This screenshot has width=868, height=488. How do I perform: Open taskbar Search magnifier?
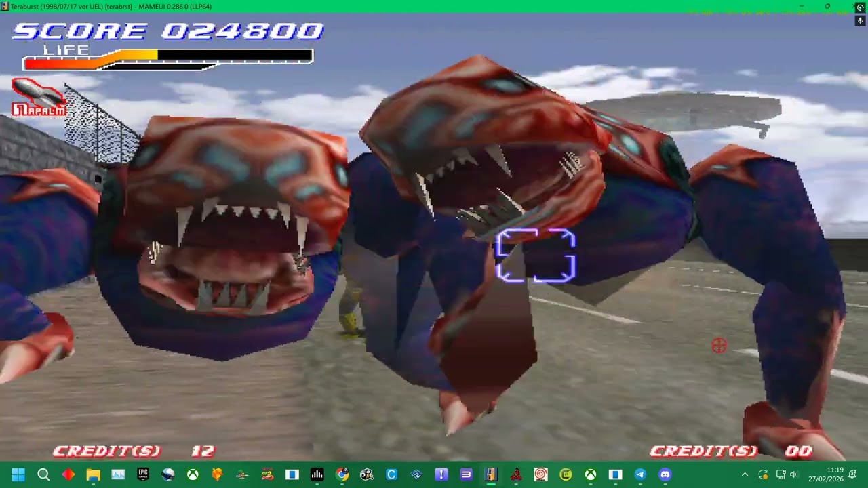[43, 474]
